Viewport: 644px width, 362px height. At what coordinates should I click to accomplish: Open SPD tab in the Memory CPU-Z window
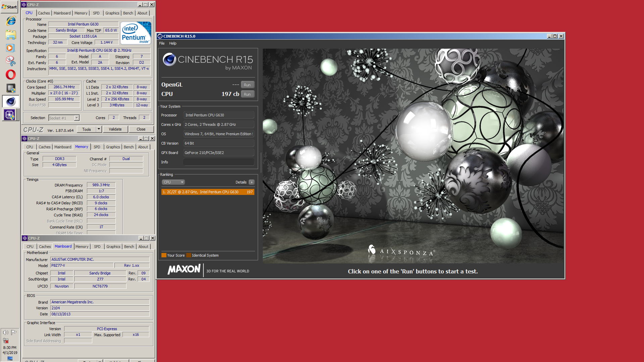tap(97, 147)
